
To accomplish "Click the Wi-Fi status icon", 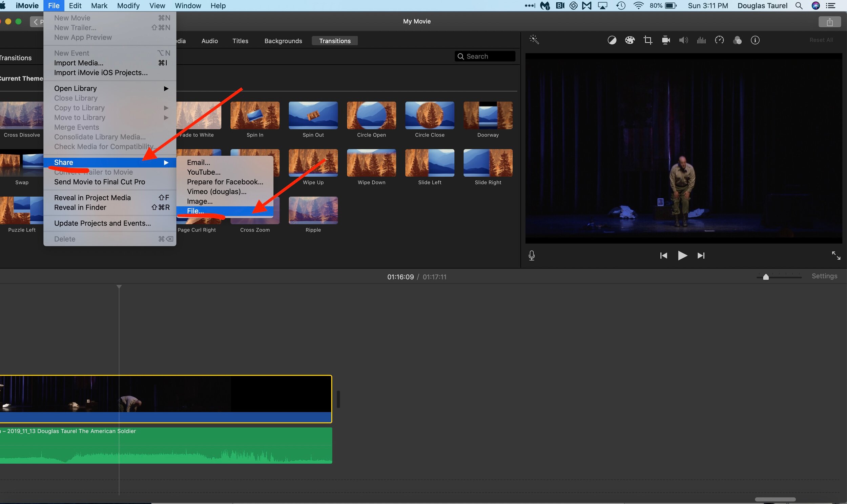I will pos(639,6).
